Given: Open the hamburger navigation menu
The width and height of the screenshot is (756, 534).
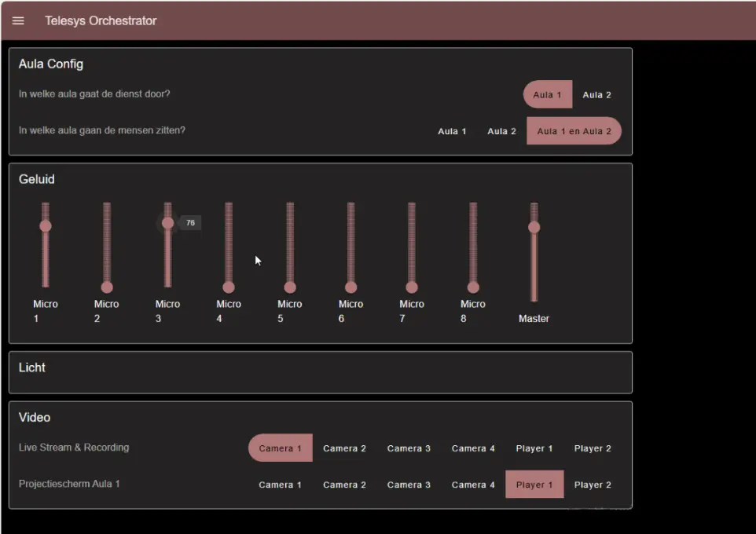Looking at the screenshot, I should (18, 21).
